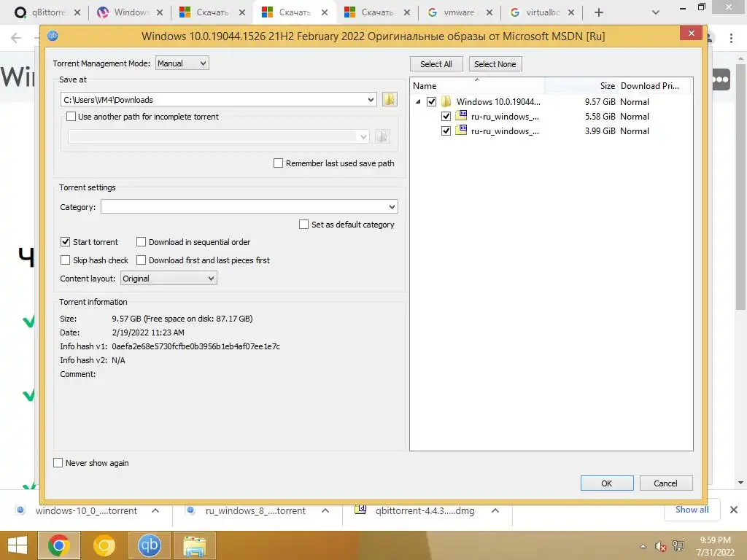Click Normal priority of the 3.99 GiB file
This screenshot has height=560, width=747.
(634, 131)
